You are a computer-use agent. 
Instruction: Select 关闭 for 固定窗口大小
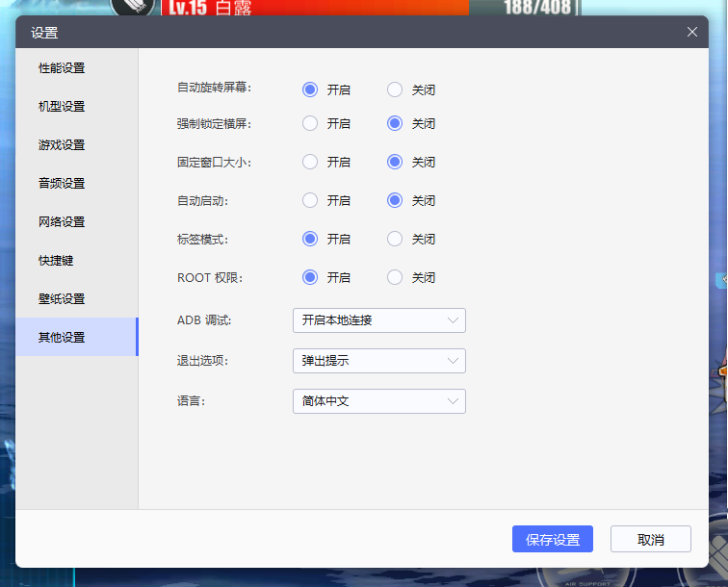[x=395, y=162]
